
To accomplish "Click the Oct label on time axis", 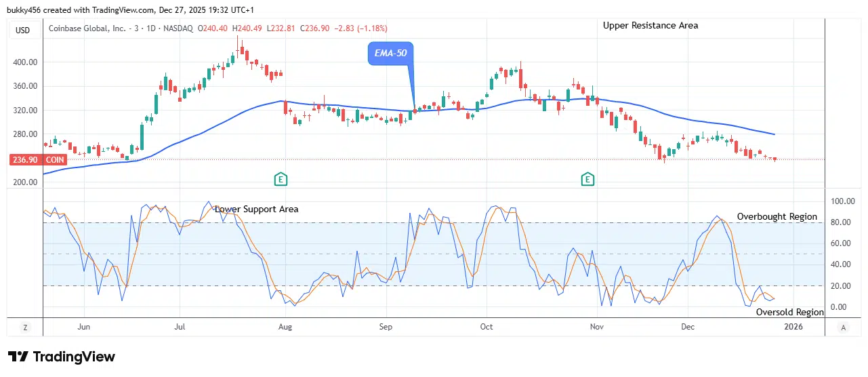I will [x=486, y=327].
